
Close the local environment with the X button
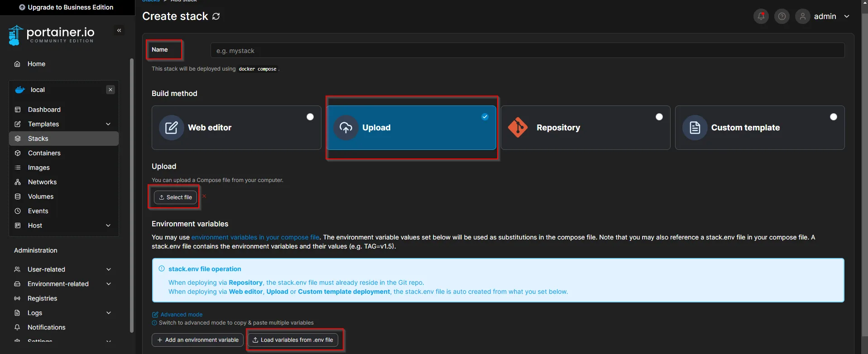pos(110,90)
